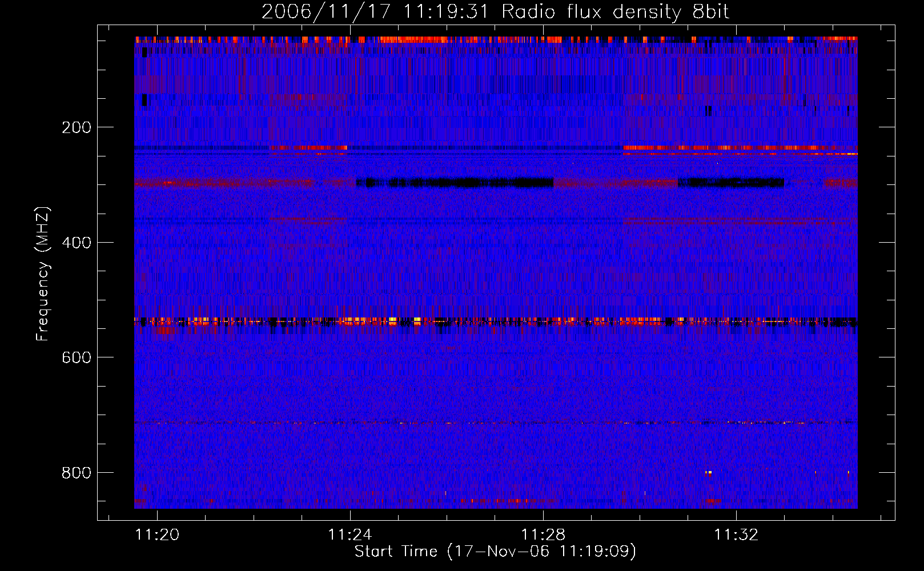This screenshot has height=571, width=924.
Task: Click the long black gap band near 300 MHz
Action: coord(455,183)
